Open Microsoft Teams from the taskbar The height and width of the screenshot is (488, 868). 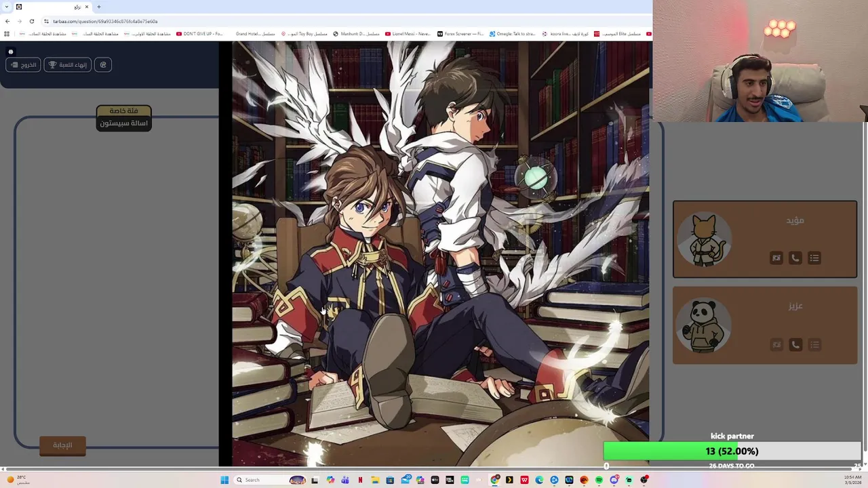click(345, 480)
